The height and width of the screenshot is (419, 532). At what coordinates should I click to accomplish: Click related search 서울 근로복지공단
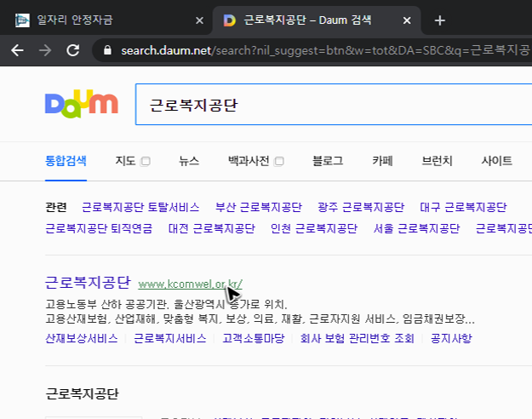pos(416,228)
